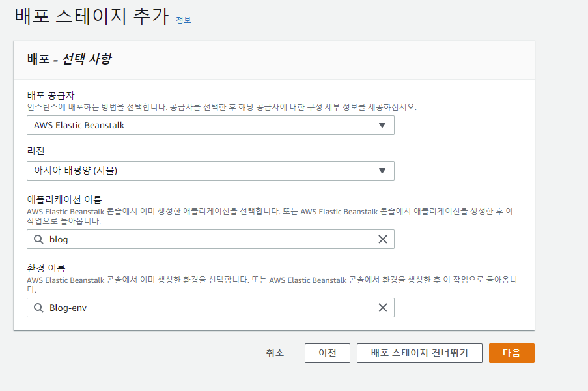Screen dimensions: 588x391
Task: Go back with the 이전 button
Action: 328,353
